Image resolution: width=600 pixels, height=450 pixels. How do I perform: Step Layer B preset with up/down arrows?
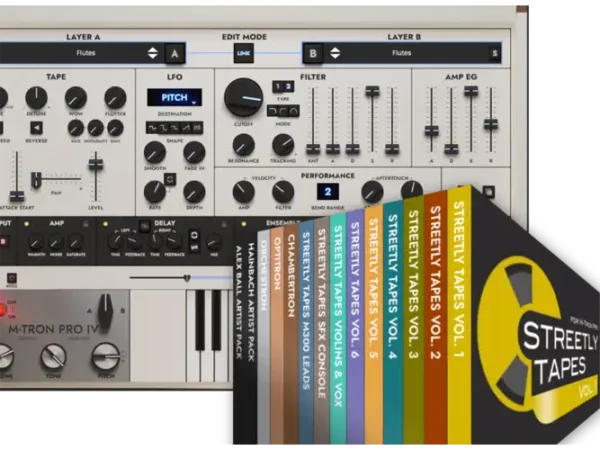(x=335, y=53)
